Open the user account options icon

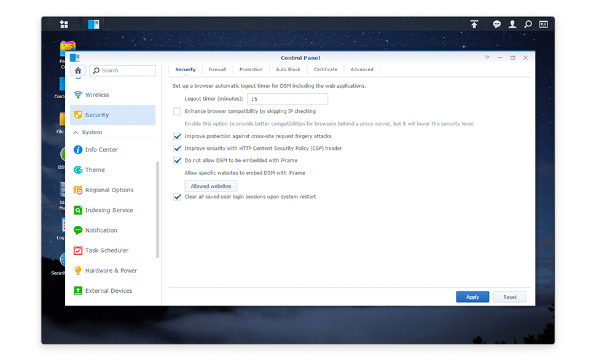click(512, 25)
